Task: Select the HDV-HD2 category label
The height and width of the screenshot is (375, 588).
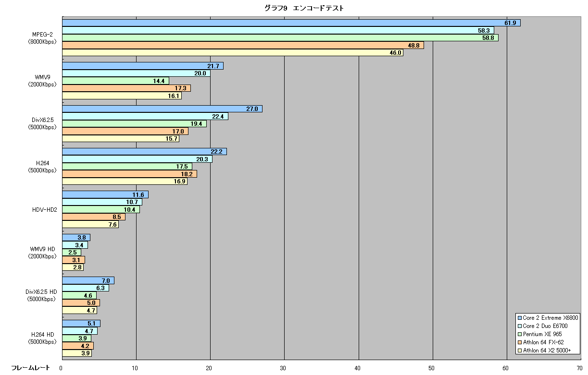Action: 43,209
